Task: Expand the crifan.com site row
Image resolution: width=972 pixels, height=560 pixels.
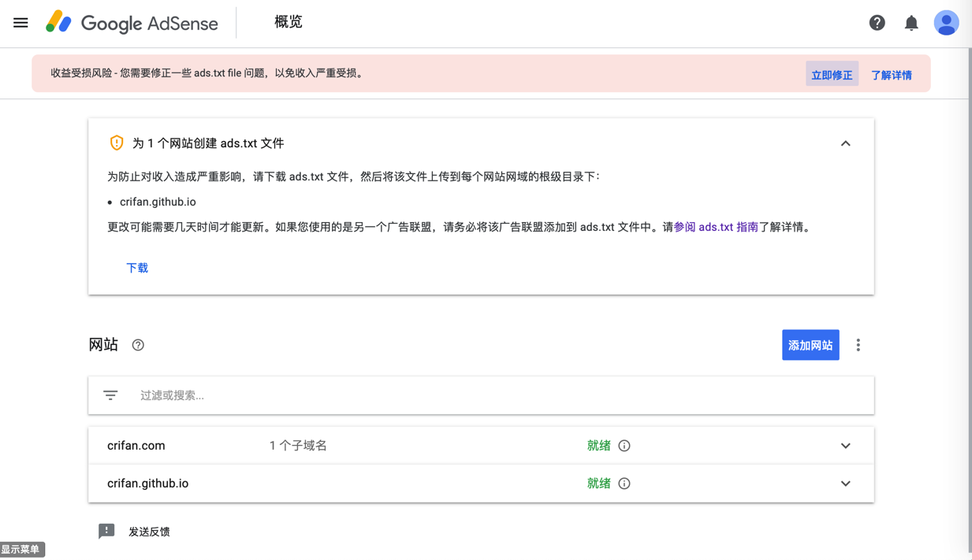Action: point(845,446)
